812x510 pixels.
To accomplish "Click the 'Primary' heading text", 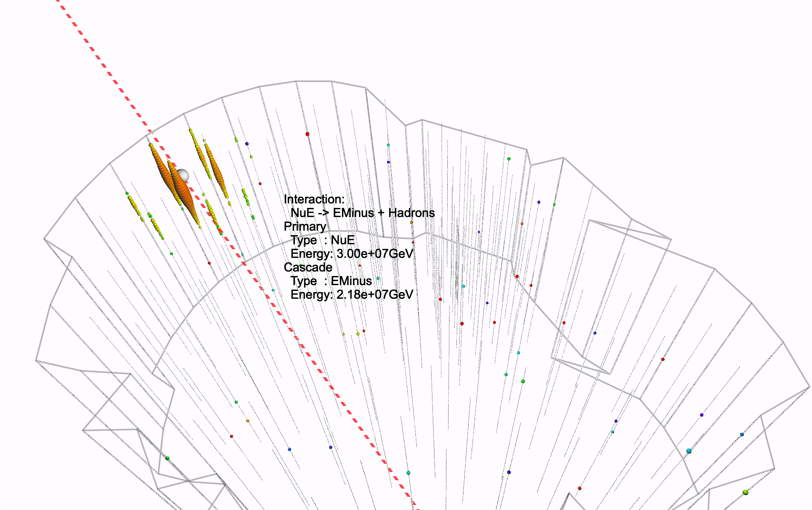I will click(305, 227).
